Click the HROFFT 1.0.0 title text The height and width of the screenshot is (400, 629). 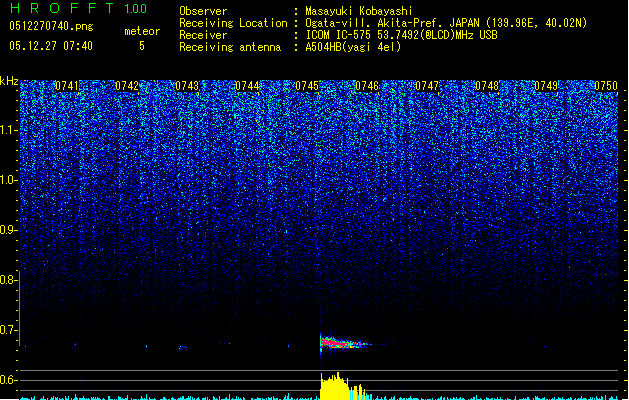[78, 8]
